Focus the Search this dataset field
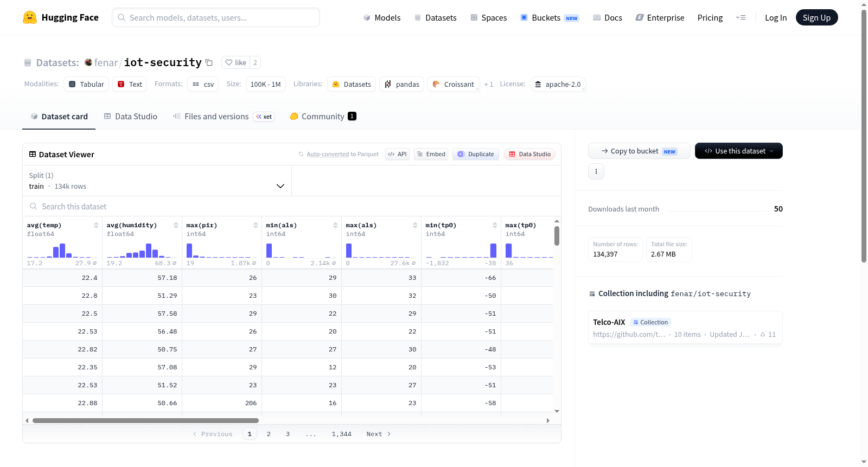 click(292, 206)
